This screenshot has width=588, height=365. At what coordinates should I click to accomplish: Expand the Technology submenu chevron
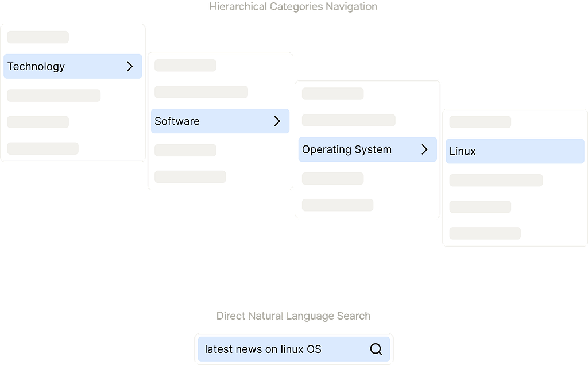129,66
